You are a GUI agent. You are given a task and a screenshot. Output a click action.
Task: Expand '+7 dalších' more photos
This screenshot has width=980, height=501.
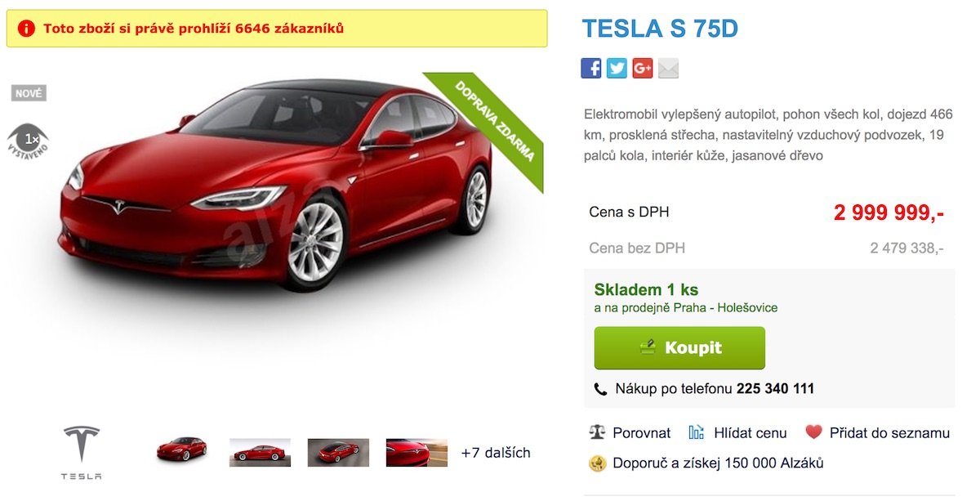[496, 452]
